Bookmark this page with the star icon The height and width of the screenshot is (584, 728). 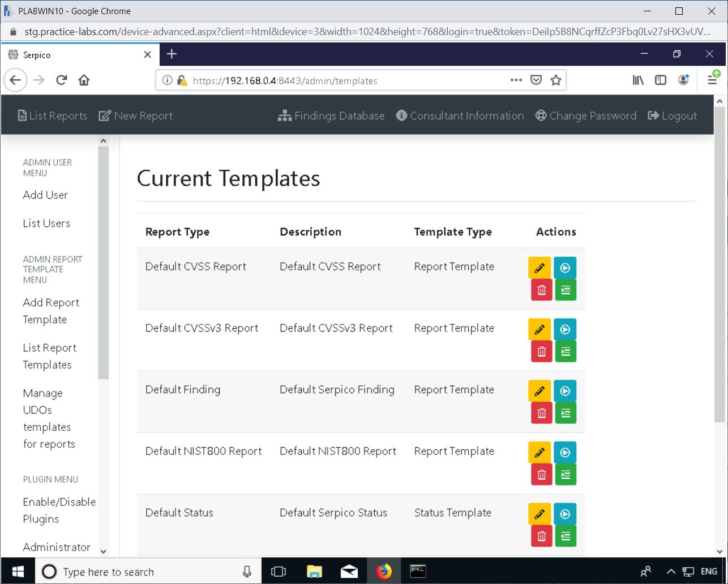(x=555, y=80)
